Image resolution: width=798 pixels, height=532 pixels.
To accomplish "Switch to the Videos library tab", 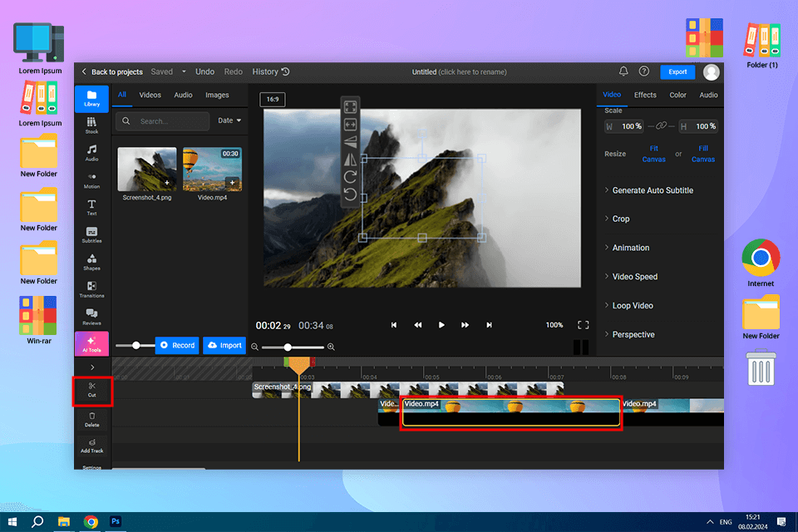I will click(150, 96).
